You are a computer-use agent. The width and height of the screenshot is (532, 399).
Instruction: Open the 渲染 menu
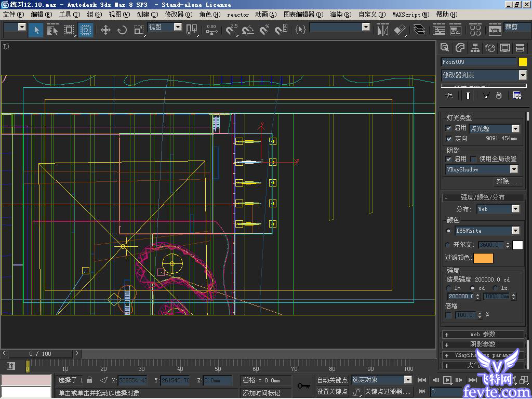(x=342, y=15)
